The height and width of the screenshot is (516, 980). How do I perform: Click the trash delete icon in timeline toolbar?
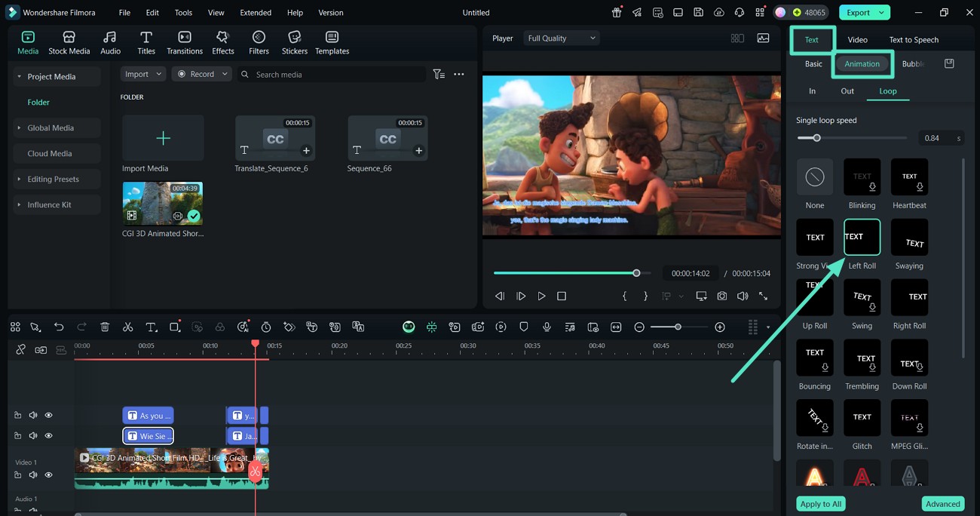(x=105, y=327)
